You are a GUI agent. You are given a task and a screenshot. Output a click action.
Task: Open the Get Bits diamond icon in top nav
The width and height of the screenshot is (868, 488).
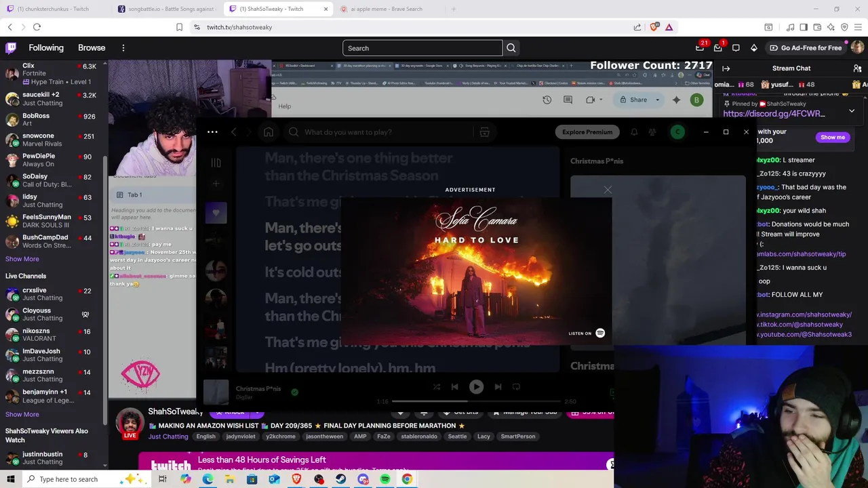click(753, 47)
